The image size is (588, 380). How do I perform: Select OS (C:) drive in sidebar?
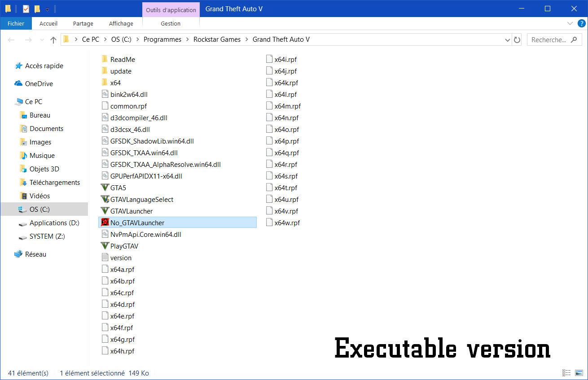click(x=44, y=209)
